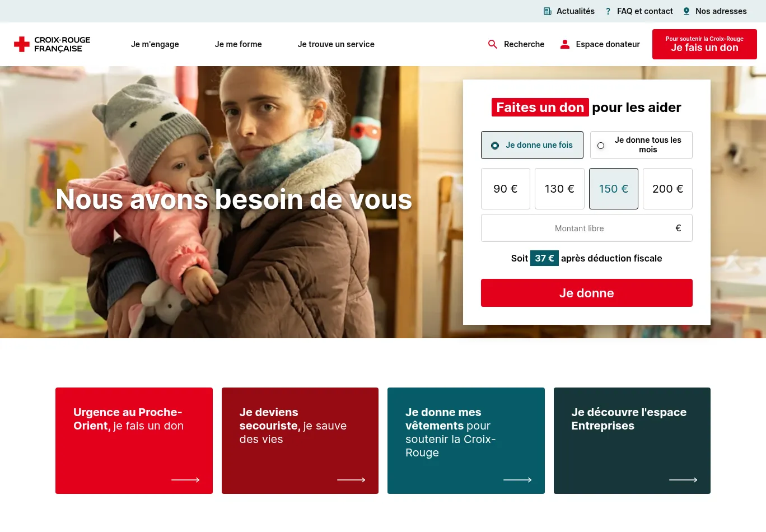Image resolution: width=766 pixels, height=532 pixels.
Task: Click the arrow on the Je deviens secouriste card
Action: (351, 480)
